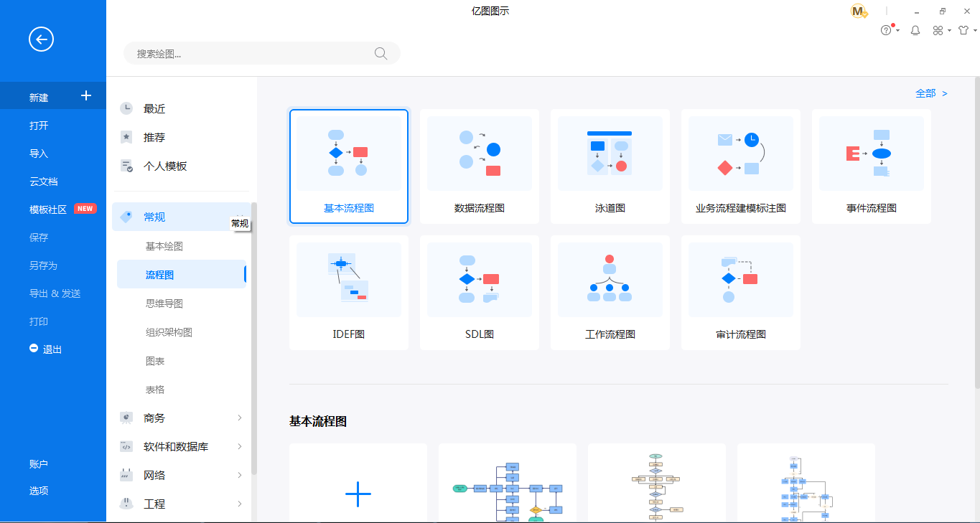Click the 网络 category icon

tap(126, 475)
